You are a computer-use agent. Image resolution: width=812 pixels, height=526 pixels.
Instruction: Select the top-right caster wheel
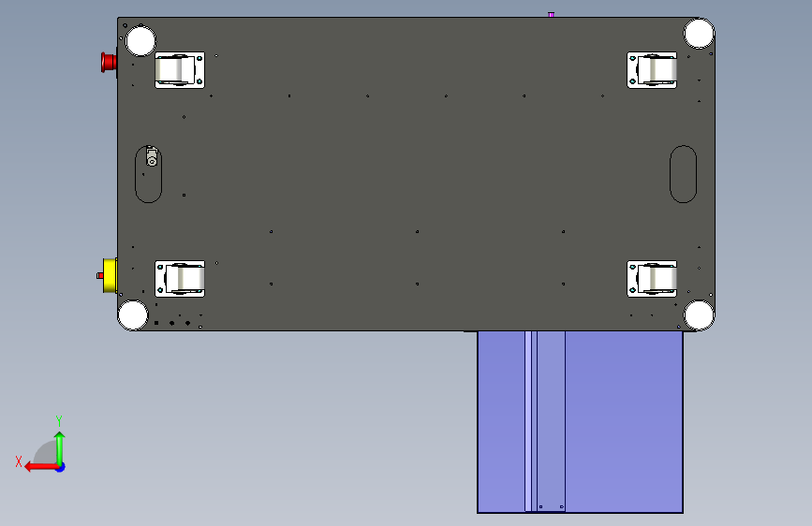click(652, 70)
